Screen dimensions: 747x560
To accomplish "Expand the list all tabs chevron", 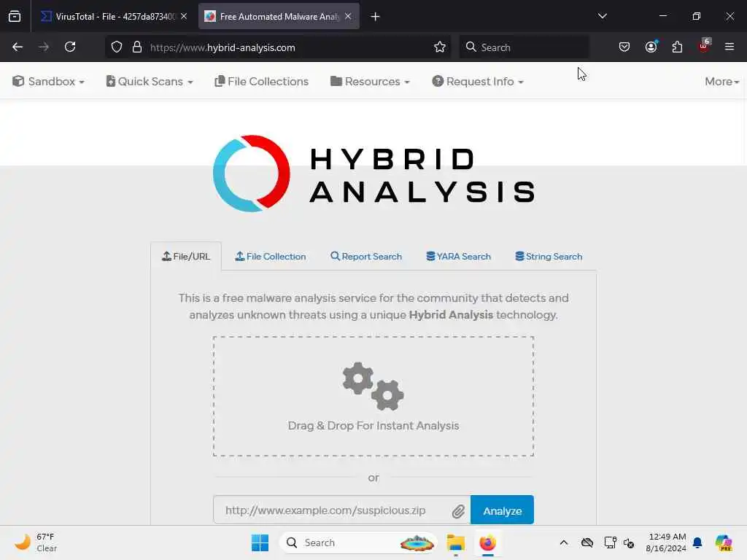I will click(602, 16).
